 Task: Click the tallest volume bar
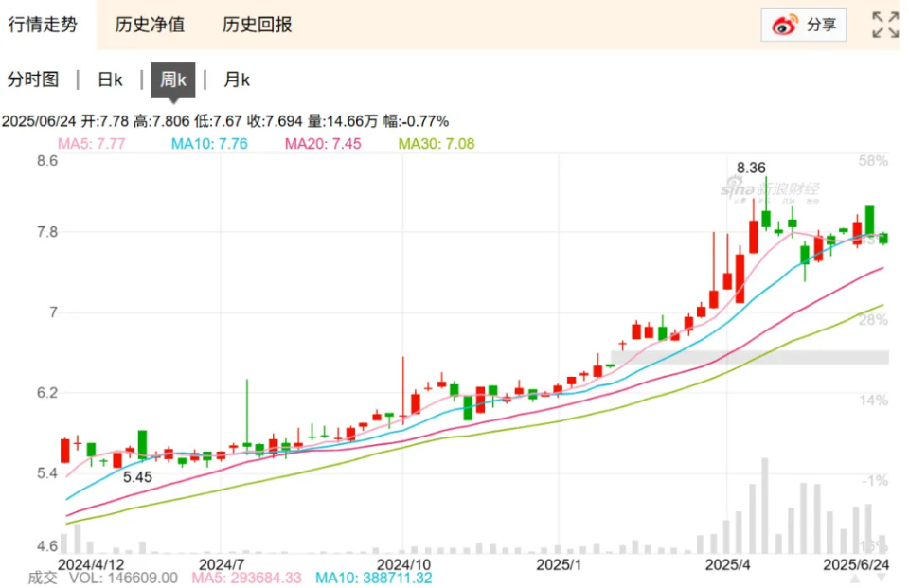765,505
